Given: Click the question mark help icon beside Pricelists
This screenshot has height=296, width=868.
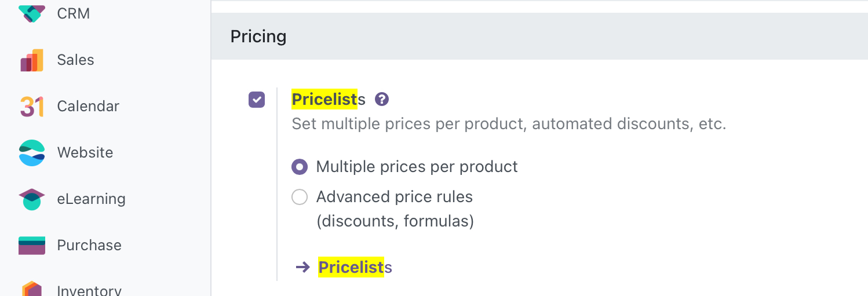Looking at the screenshot, I should [x=381, y=100].
